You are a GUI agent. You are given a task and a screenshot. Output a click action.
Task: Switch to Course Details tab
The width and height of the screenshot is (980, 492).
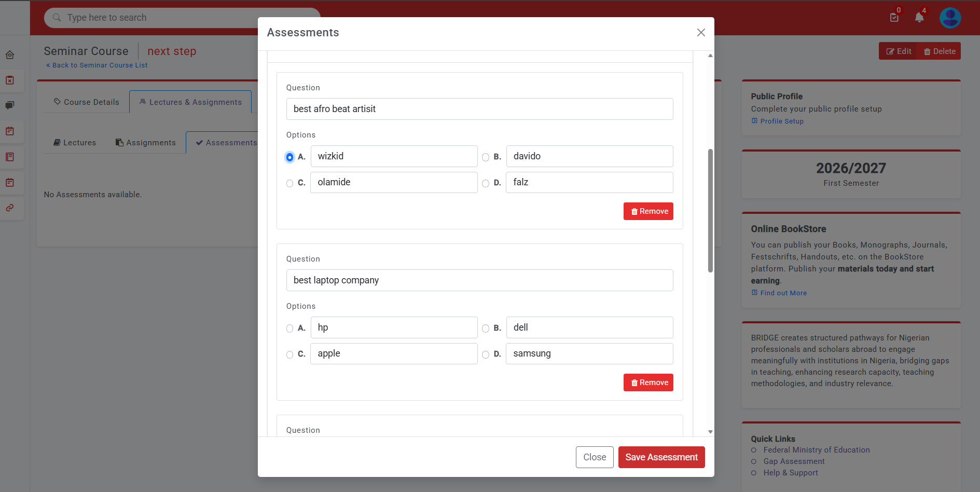pos(87,102)
